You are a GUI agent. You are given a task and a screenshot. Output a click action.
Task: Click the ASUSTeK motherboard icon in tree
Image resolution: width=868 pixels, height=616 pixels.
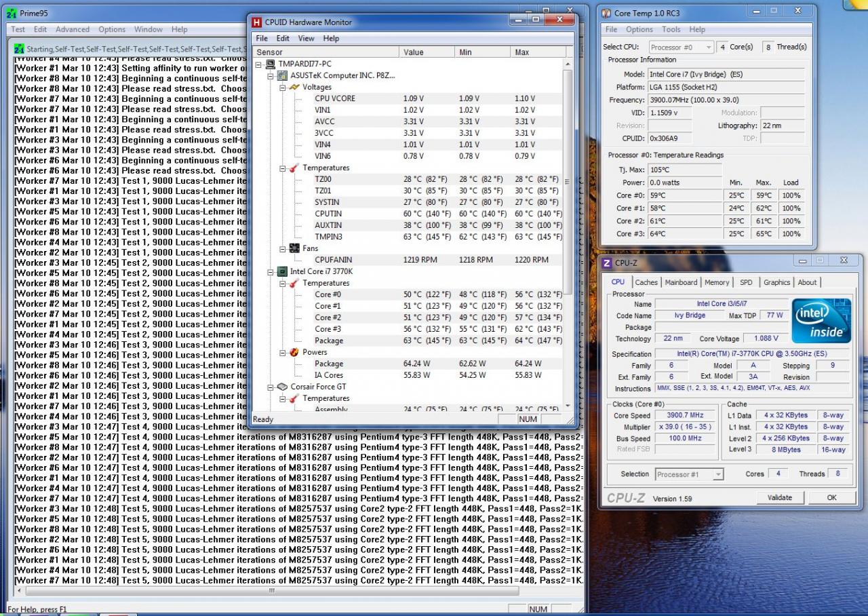tap(283, 75)
